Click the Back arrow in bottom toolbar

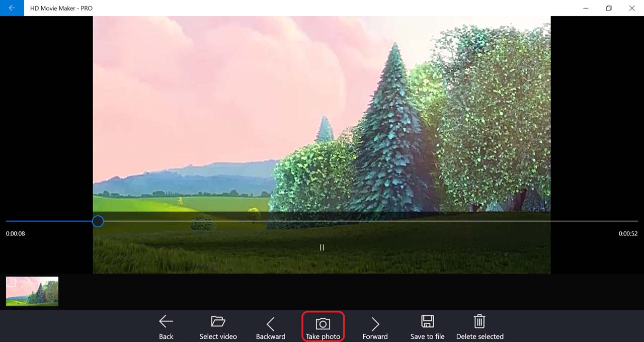[x=166, y=322]
